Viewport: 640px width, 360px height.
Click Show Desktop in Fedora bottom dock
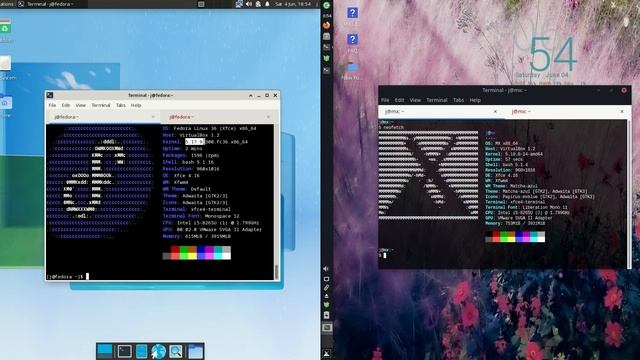pyautogui.click(x=105, y=351)
